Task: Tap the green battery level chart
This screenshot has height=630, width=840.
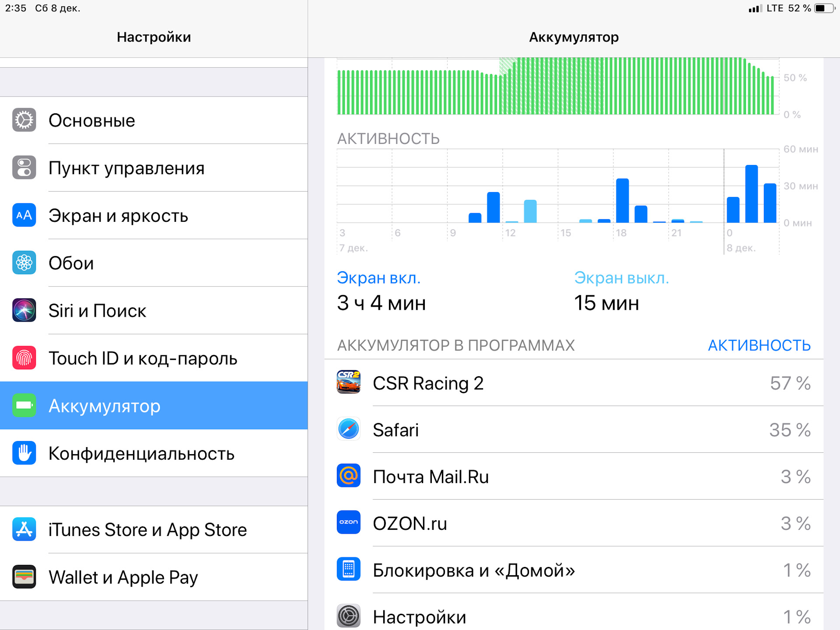Action: coord(556,87)
